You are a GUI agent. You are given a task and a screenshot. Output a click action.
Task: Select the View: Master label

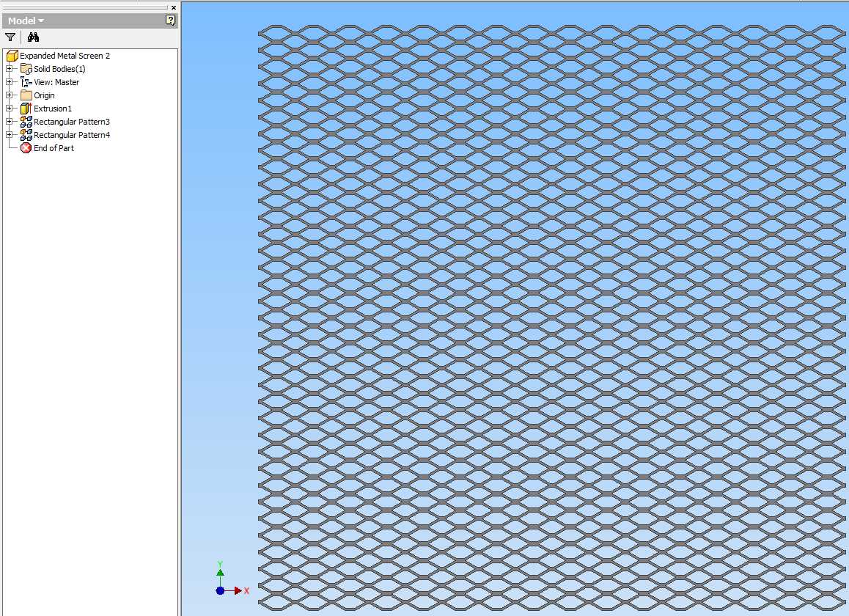(x=56, y=82)
